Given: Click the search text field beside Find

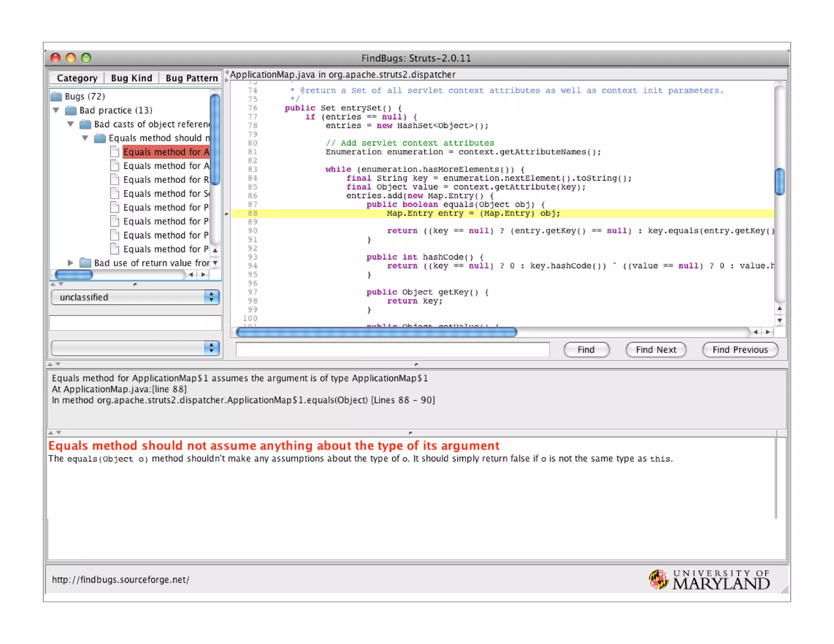Looking at the screenshot, I should point(393,350).
